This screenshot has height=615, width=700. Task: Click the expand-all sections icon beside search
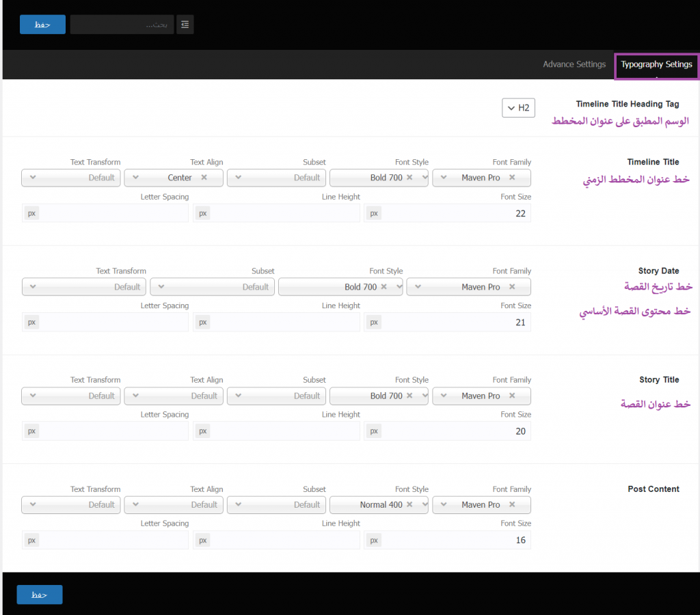tap(185, 25)
